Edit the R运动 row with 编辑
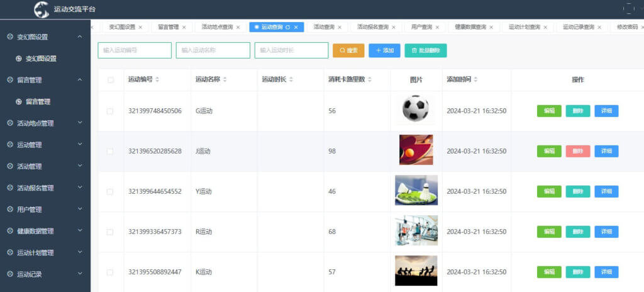Screen dimensions: 644x292 pos(549,232)
